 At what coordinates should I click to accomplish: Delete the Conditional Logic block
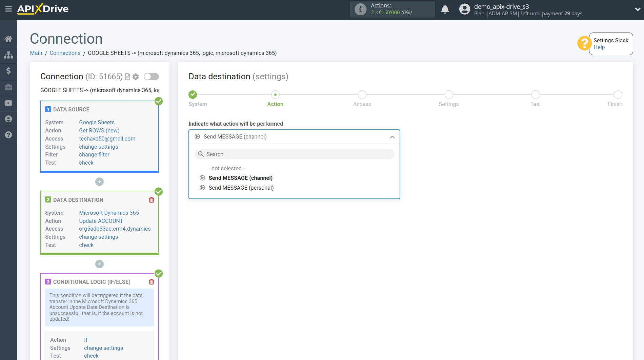[152, 282]
